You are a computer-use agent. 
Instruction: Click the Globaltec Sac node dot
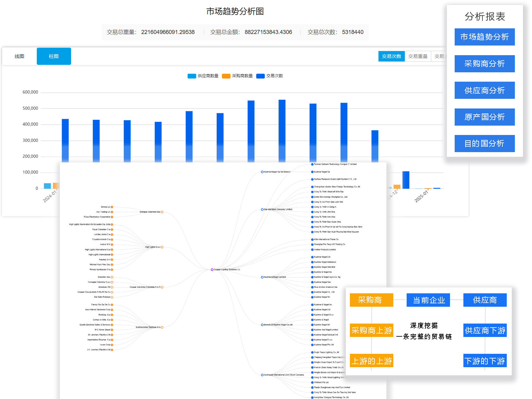point(112,277)
